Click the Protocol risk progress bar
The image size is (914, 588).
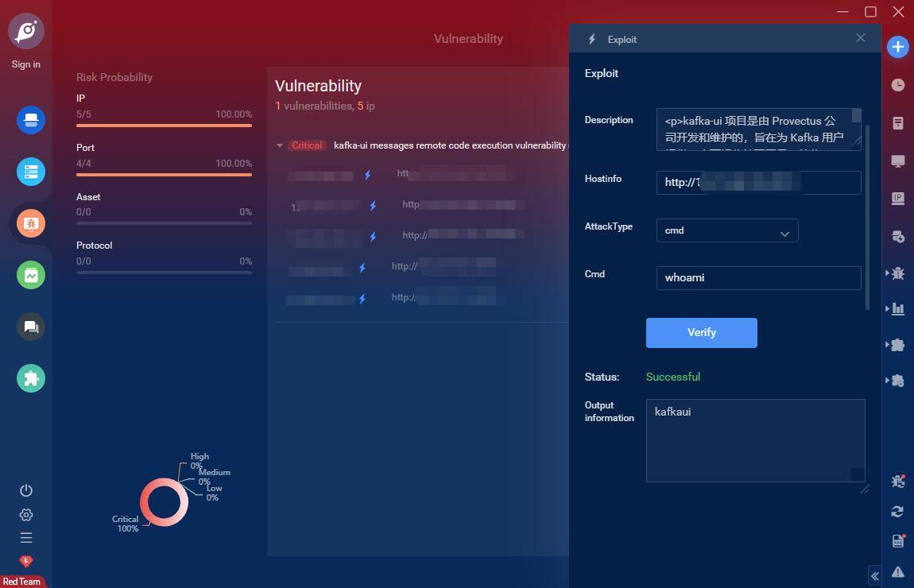coord(164,272)
